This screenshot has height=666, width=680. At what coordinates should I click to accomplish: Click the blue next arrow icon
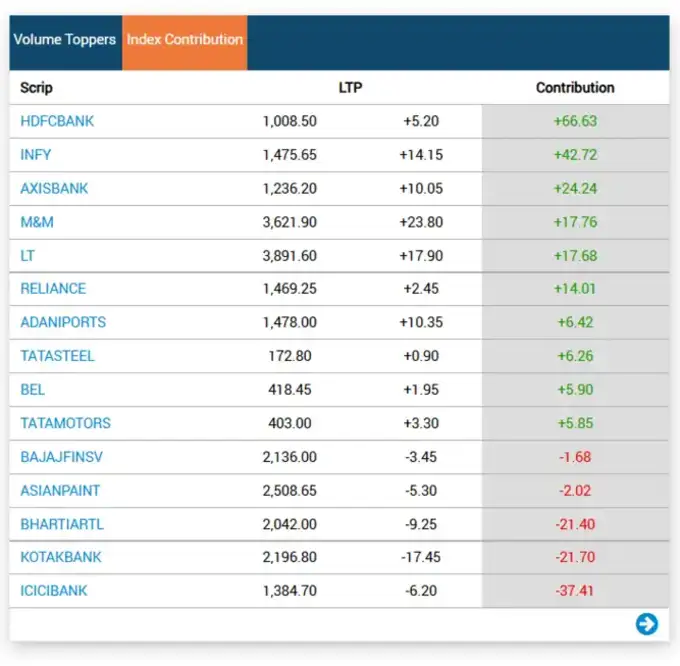(x=647, y=624)
